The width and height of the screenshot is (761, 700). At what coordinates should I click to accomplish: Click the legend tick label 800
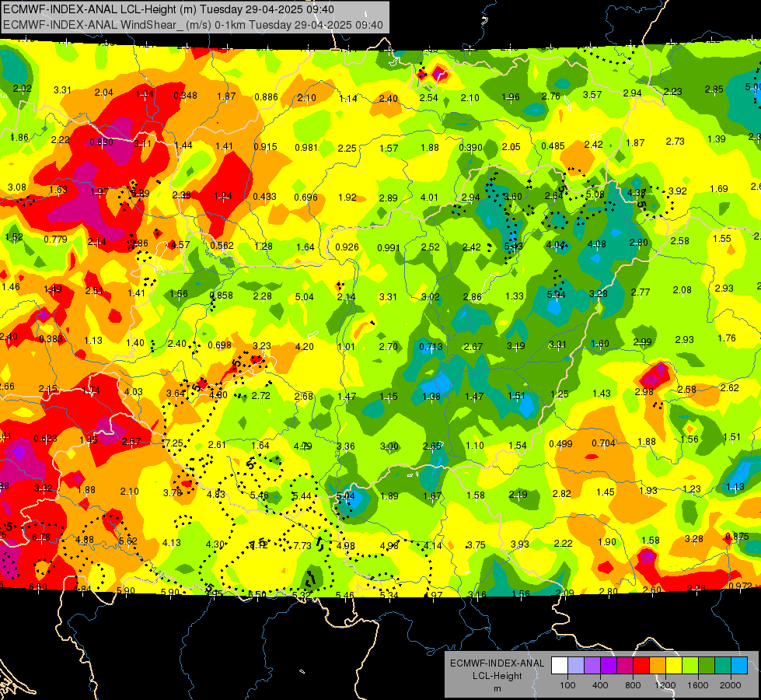[x=633, y=685]
